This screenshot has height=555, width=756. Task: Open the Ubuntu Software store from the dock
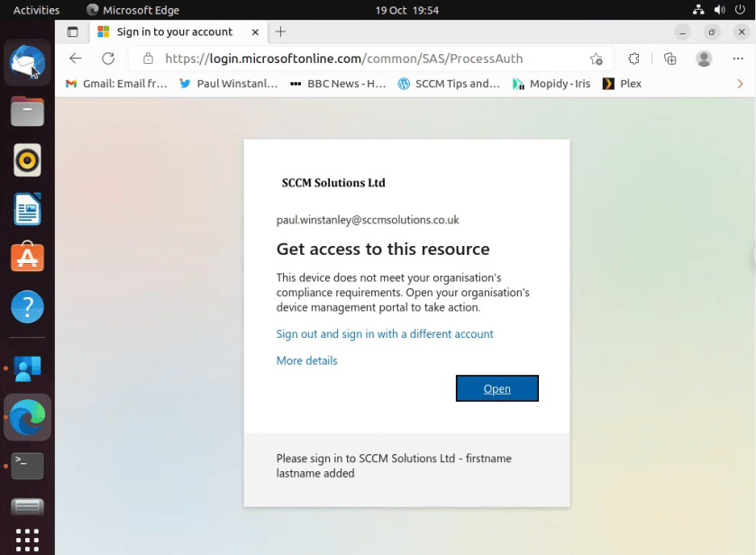coord(27,257)
